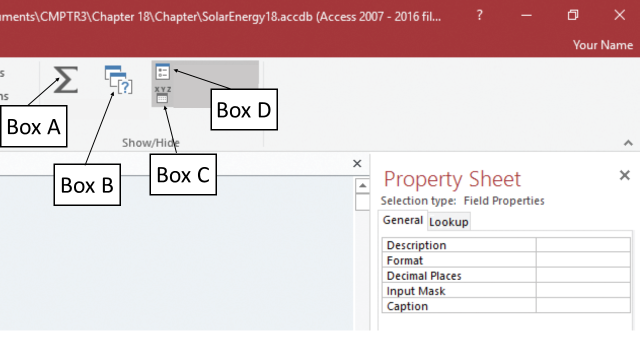Click the Format property value field

583,260
